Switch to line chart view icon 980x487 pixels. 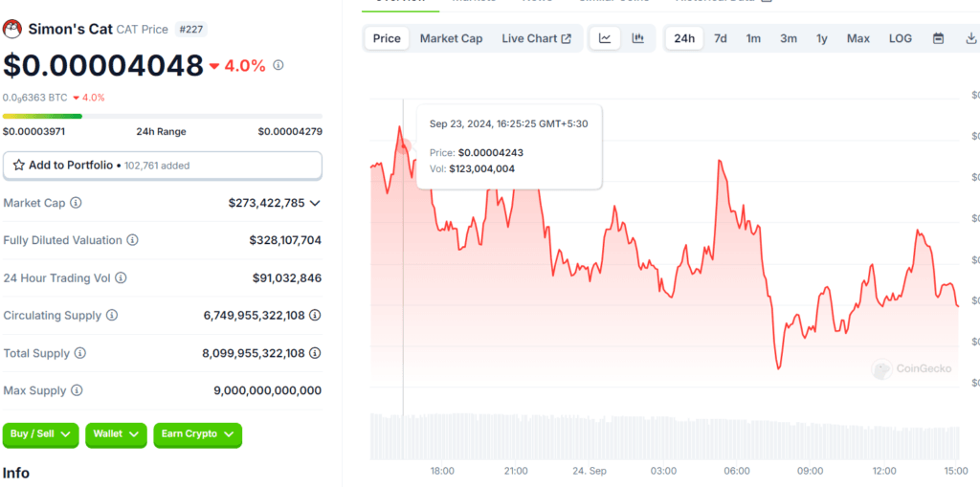coord(605,38)
